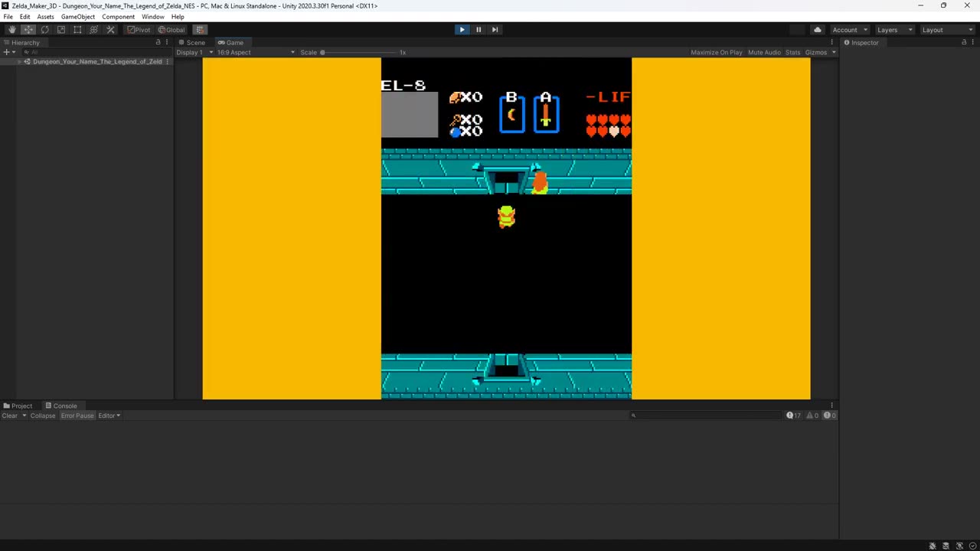The image size is (980, 551).
Task: Open Console panel options menu
Action: coord(832,406)
